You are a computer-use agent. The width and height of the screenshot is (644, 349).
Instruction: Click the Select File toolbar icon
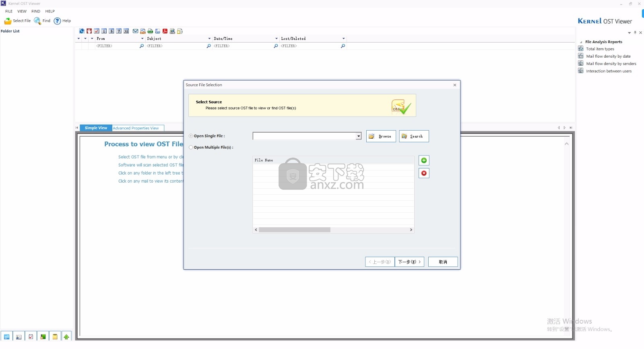click(x=8, y=21)
